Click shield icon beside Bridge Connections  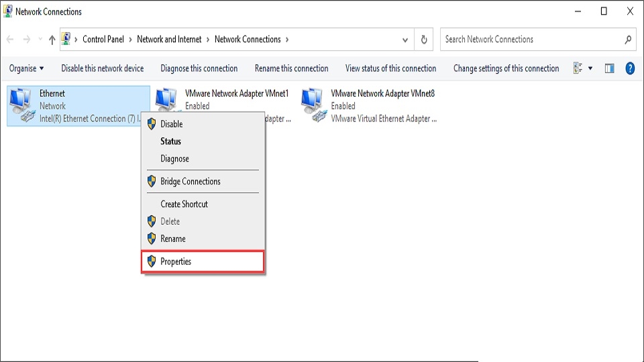(152, 181)
